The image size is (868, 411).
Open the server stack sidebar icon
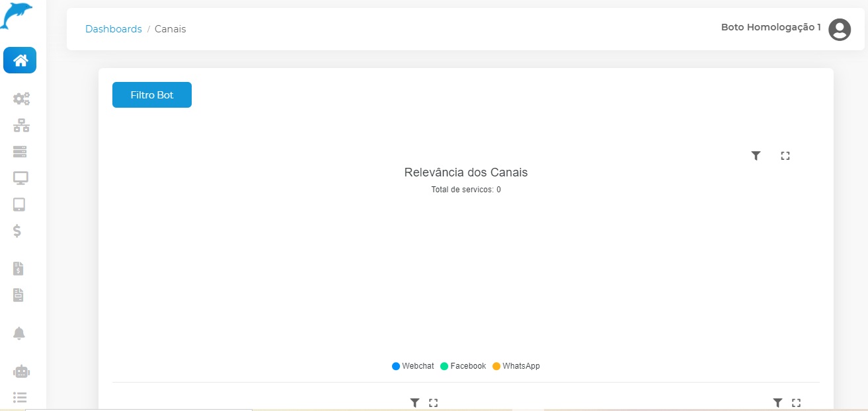click(x=20, y=152)
